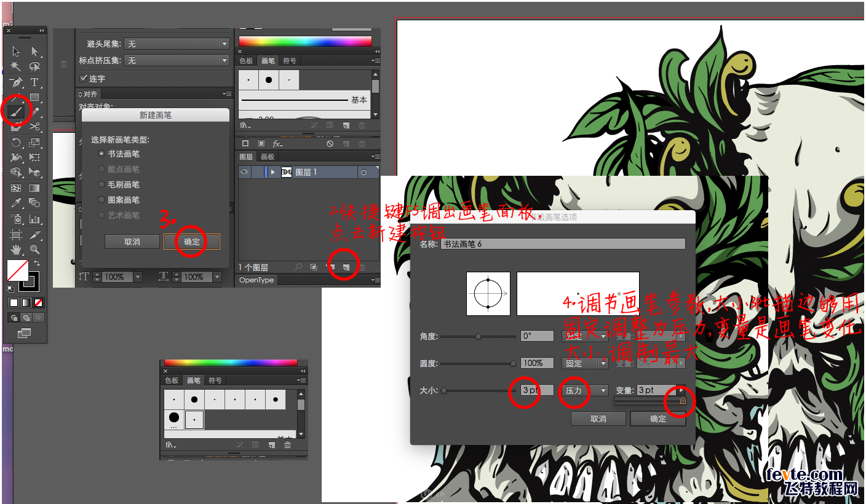This screenshot has width=866, height=504.
Task: Select the Rotate tool
Action: 16,143
